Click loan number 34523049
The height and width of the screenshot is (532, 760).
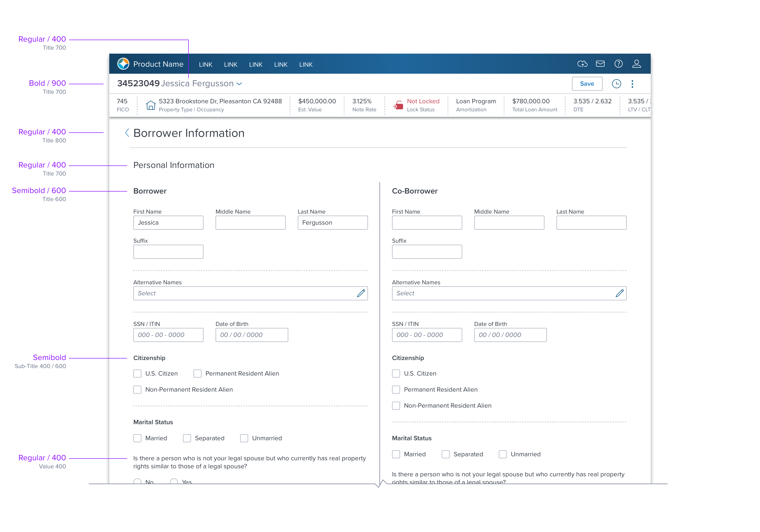tap(138, 83)
